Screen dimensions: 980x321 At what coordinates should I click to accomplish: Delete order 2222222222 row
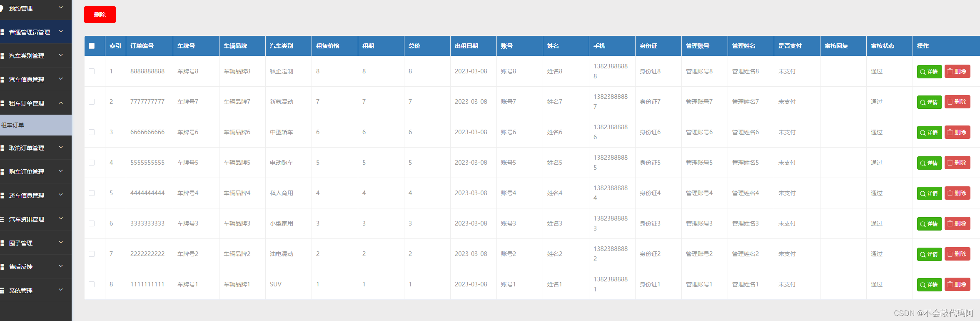tap(957, 254)
